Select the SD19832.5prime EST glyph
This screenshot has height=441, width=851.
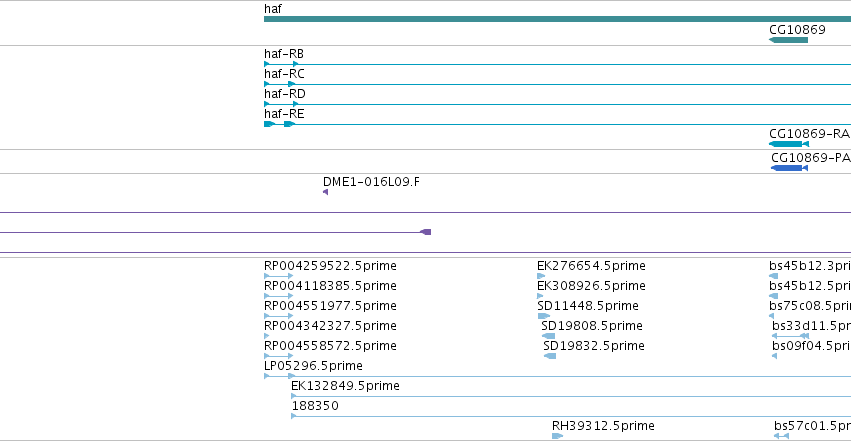550,356
